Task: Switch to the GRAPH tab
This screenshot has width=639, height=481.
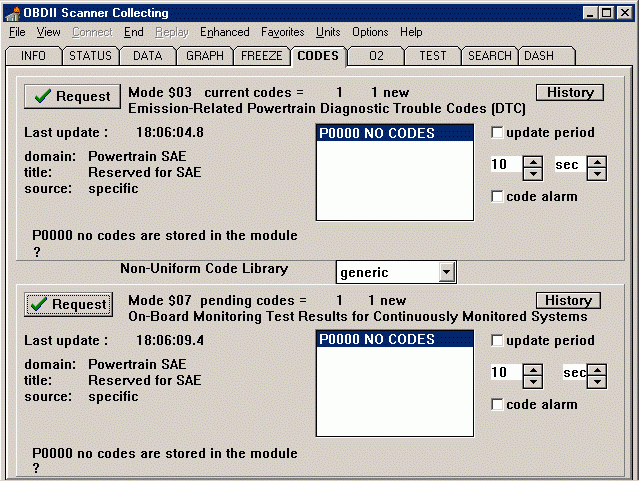Action: tap(205, 56)
